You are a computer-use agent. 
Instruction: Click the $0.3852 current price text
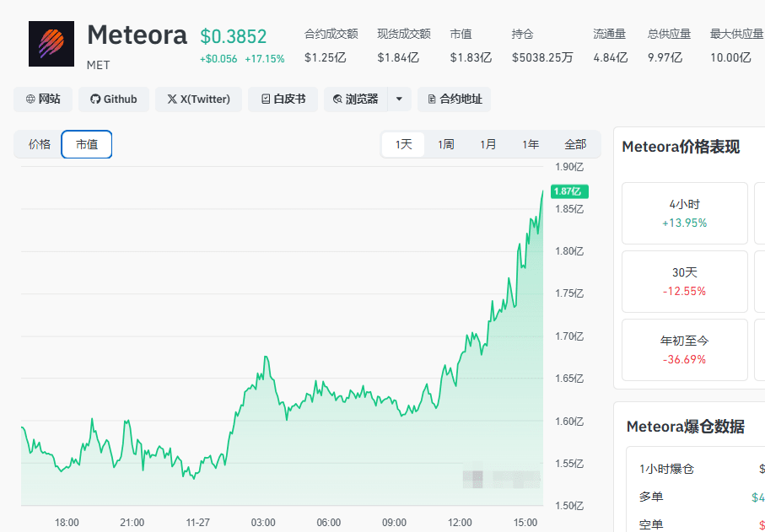click(233, 36)
